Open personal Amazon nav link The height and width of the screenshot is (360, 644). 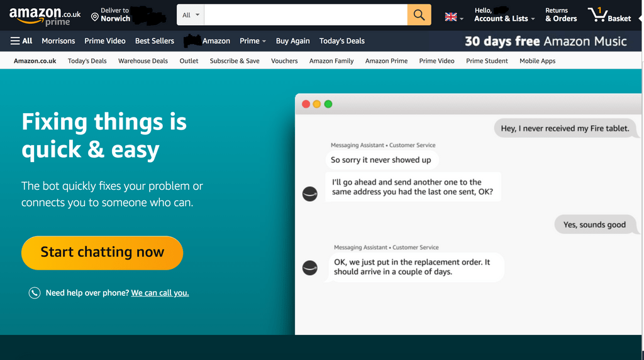[x=207, y=41]
